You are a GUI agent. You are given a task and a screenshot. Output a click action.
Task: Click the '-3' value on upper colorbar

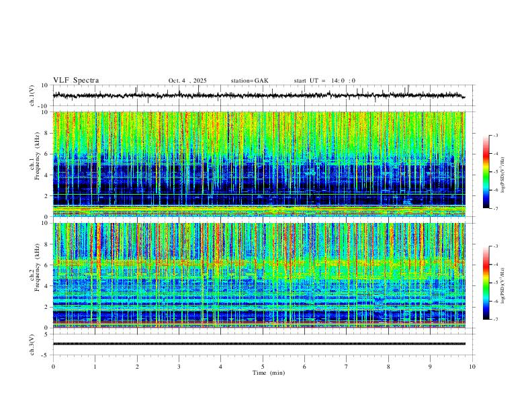coord(496,135)
